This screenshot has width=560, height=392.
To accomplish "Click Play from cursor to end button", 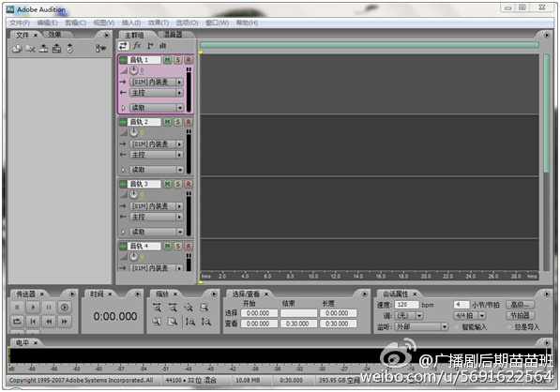I will 65,308.
